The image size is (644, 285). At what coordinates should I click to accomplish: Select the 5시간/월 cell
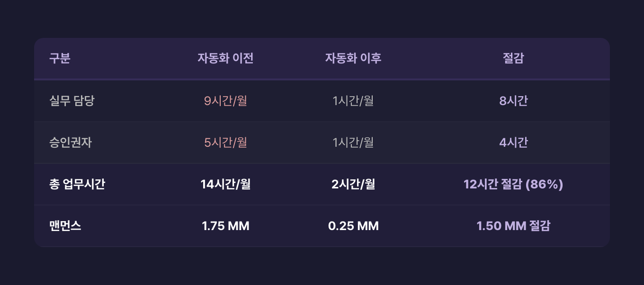(x=225, y=142)
